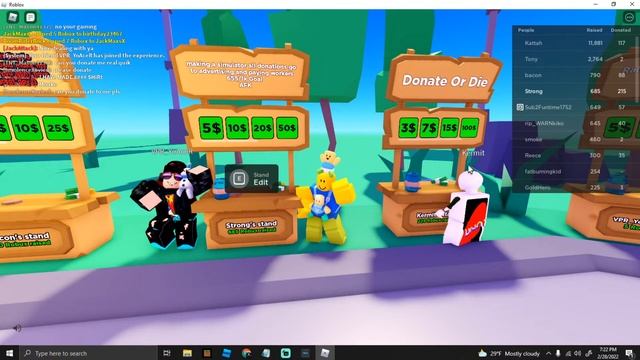Viewport: 640px width, 360px height.
Task: Click the 3$ button on Donate Or Die stand
Action: click(408, 128)
